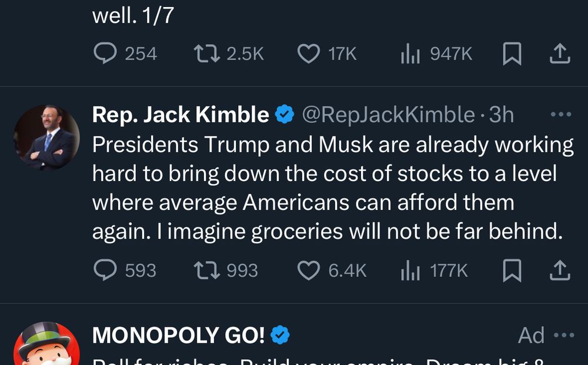Open replies on Jack Kimble's tweet

pos(108,270)
